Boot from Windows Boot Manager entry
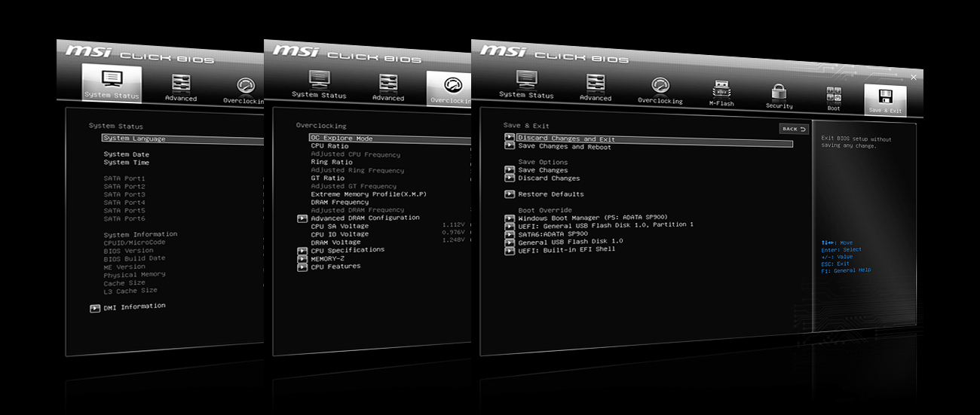This screenshot has height=415, width=980. (593, 217)
